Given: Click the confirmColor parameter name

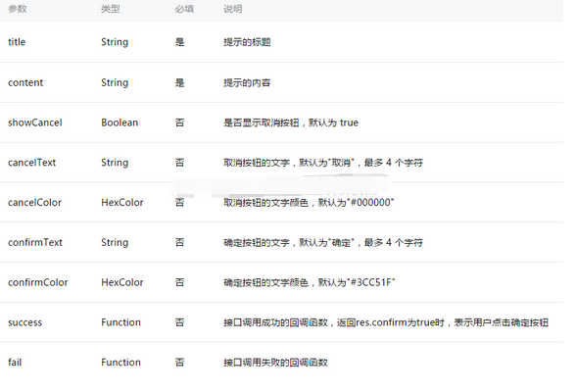Looking at the screenshot, I should click(38, 282).
